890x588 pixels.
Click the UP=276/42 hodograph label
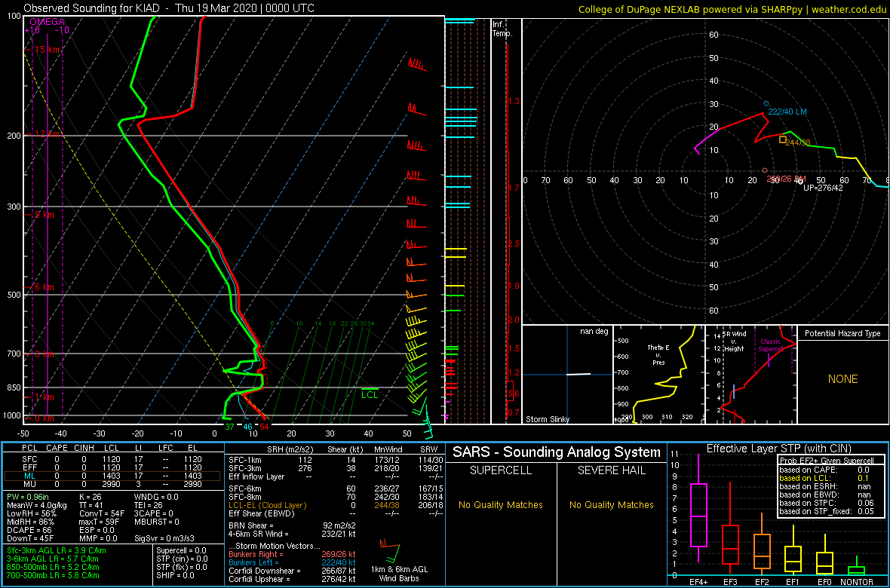823,188
